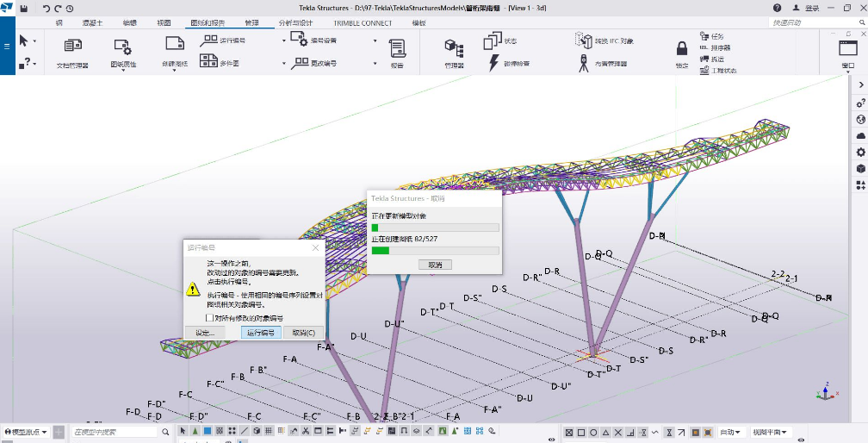Click the 设定... button in dialog
868x443 pixels.
205,333
